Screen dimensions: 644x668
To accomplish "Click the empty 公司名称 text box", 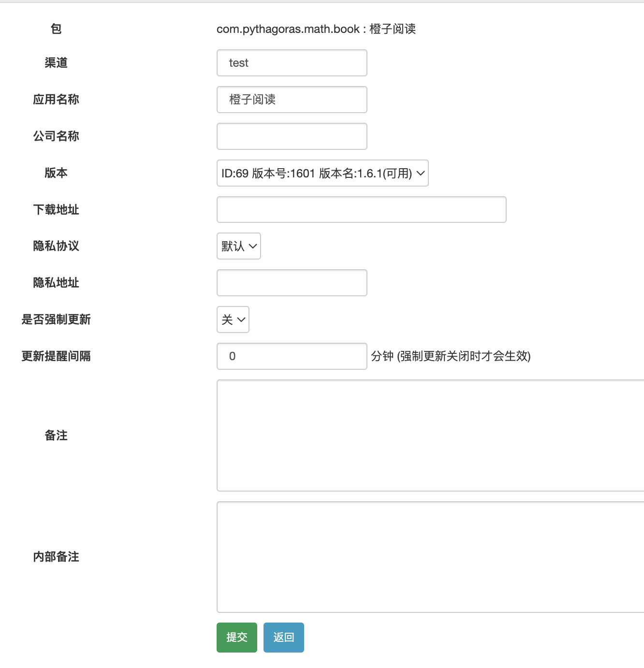I will pos(292,136).
